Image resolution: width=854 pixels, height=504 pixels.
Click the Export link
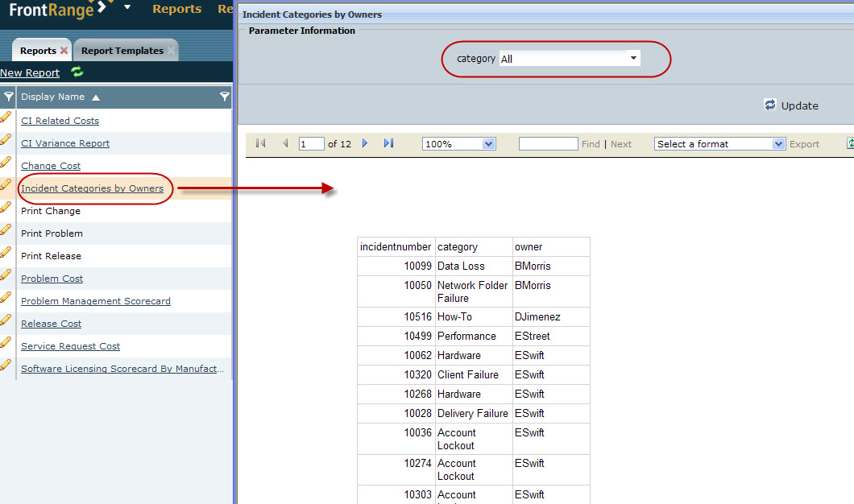pyautogui.click(x=804, y=144)
